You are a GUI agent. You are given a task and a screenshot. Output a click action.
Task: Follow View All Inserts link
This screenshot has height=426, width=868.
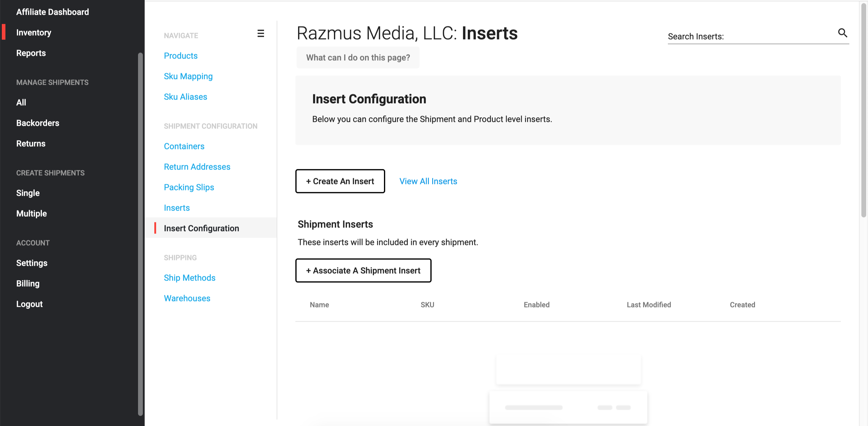coord(428,181)
